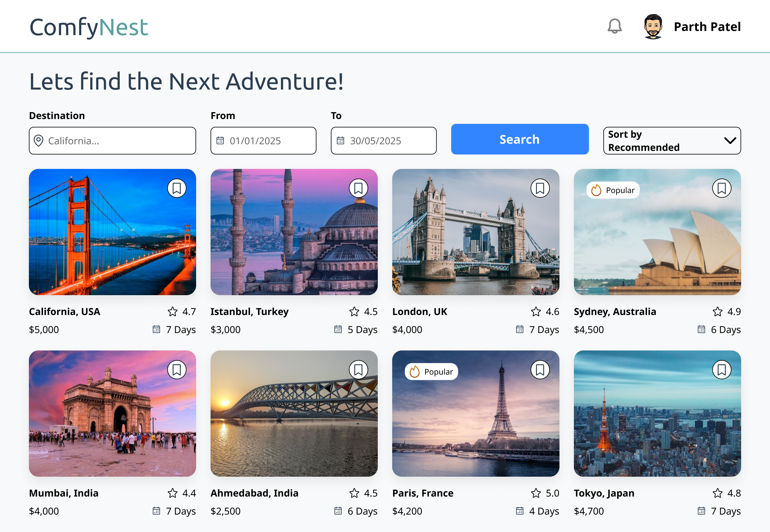The image size is (770, 532).
Task: Click the Sort by chevron arrow
Action: click(730, 141)
